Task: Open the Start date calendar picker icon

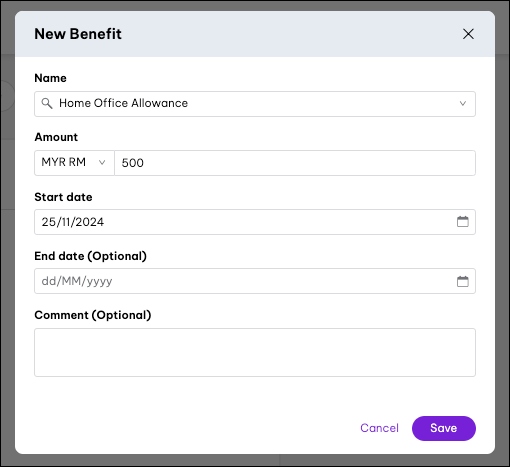Action: coord(463,222)
